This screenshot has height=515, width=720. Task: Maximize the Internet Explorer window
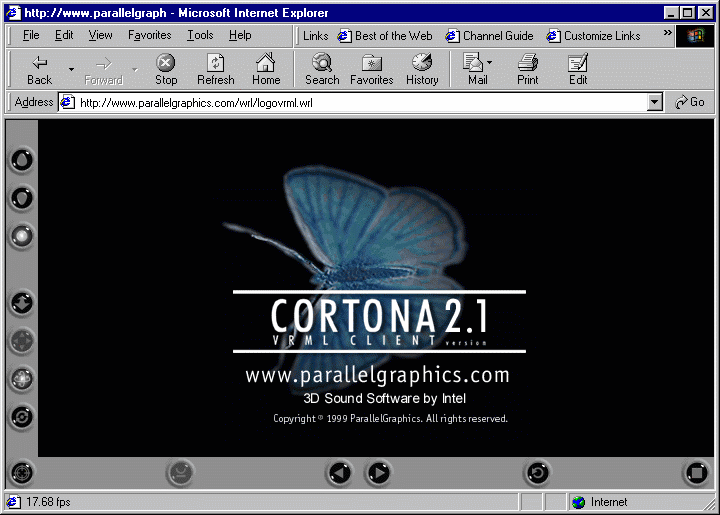point(688,12)
